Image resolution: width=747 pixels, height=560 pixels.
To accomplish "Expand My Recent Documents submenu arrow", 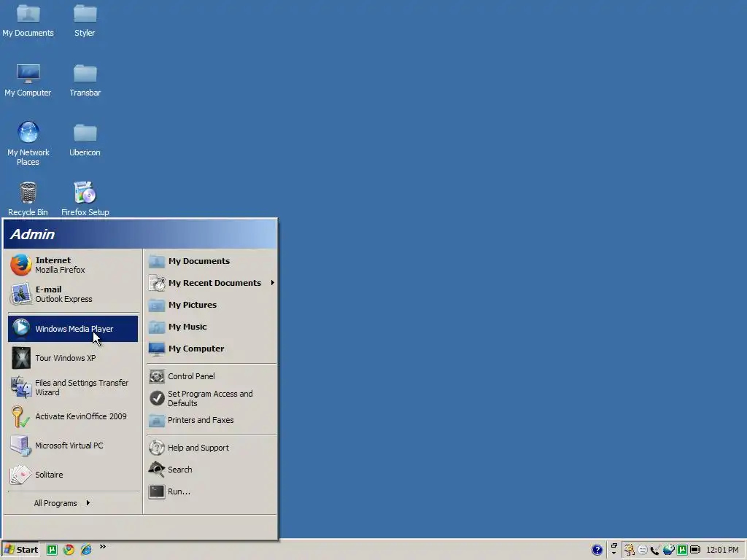I will coord(273,283).
